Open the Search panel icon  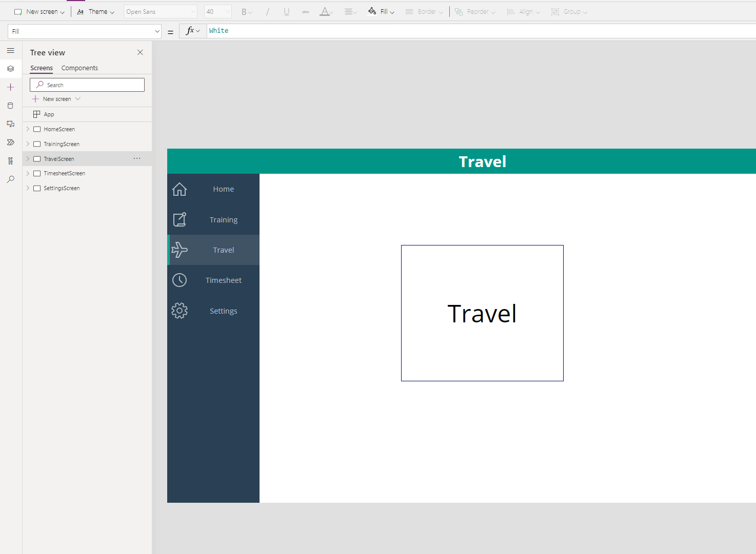tap(11, 179)
